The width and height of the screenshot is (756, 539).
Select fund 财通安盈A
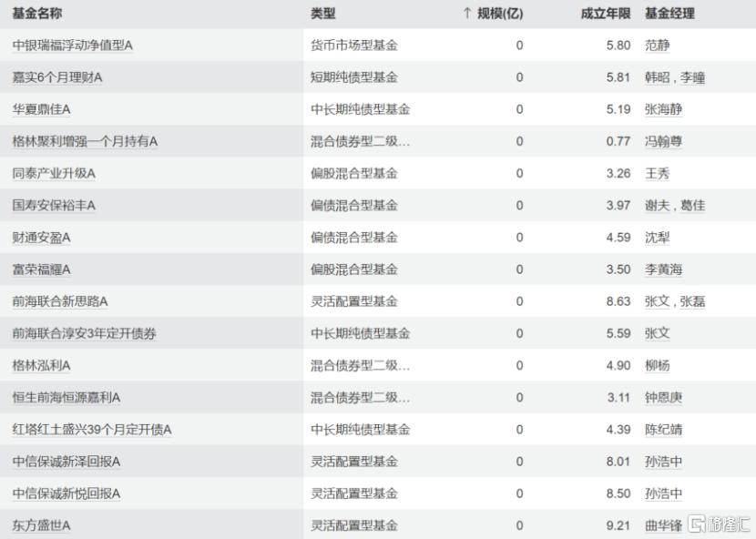pyautogui.click(x=42, y=238)
